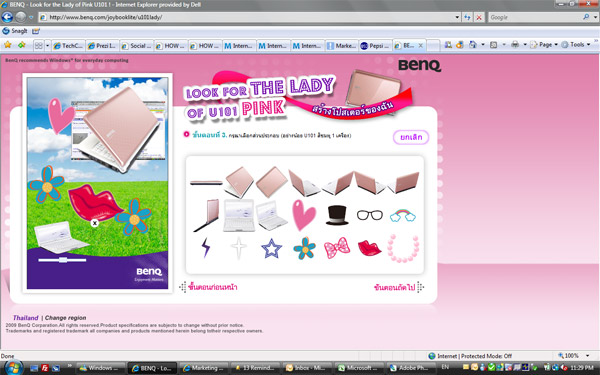
Task: Click the browser Back button
Action: (7, 17)
